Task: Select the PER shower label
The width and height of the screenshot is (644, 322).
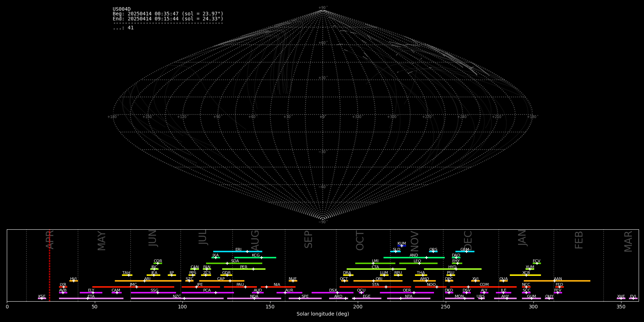Action: pyautogui.click(x=244, y=267)
